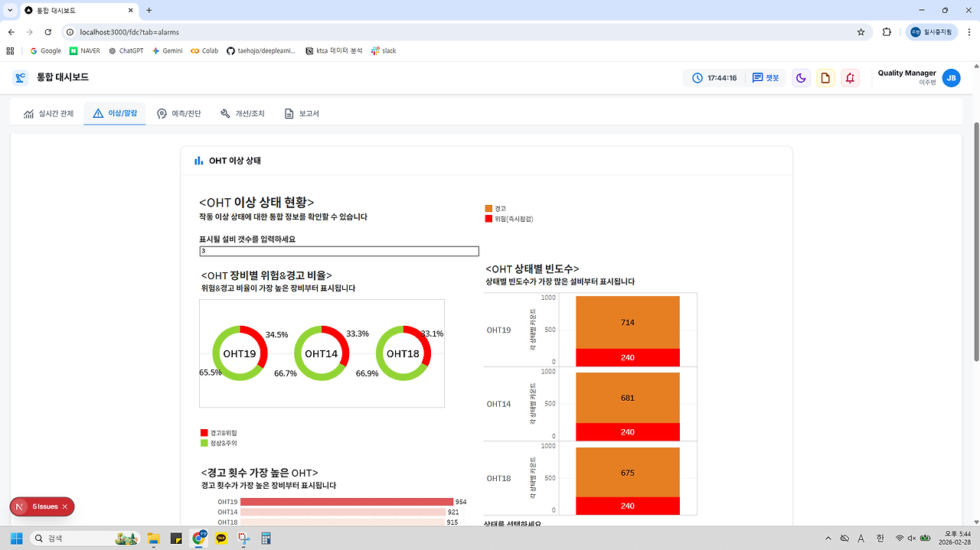Open the Windows Start menu

coord(16,539)
